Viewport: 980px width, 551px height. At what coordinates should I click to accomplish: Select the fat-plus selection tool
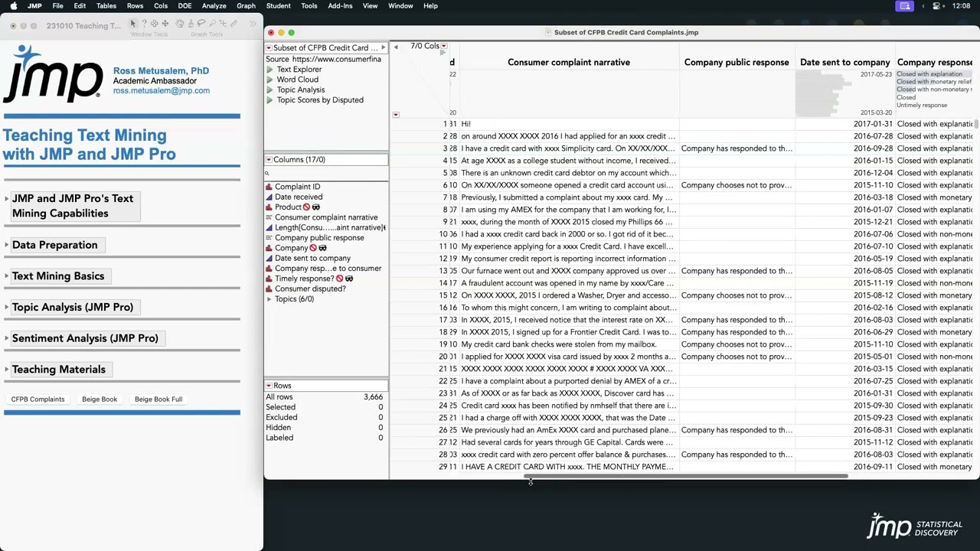click(x=155, y=24)
